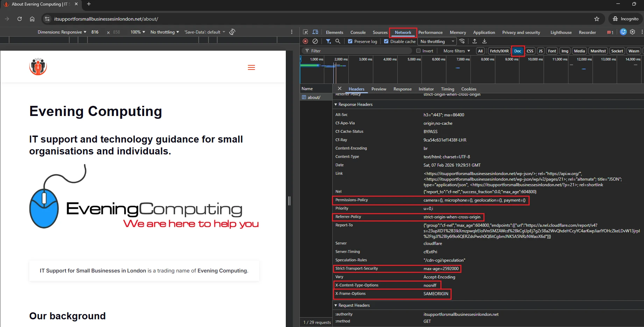Import a HAR file
The width and height of the screenshot is (644, 327).
click(x=475, y=41)
